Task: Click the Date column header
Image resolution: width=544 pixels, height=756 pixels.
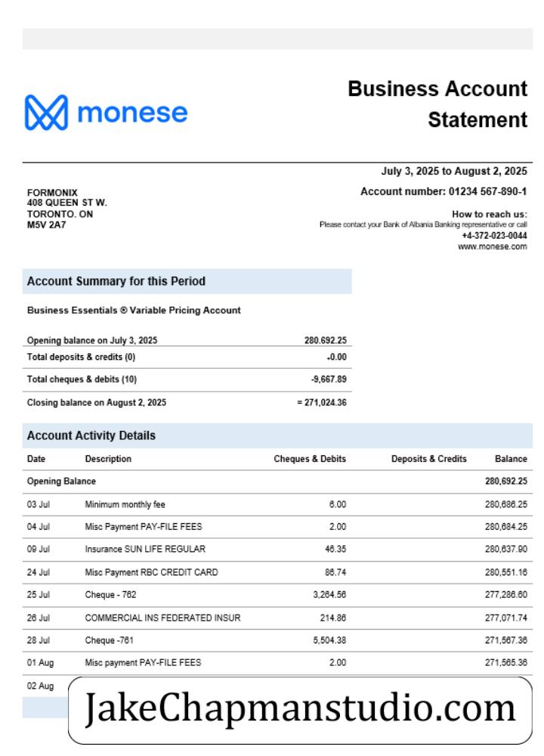Action: click(x=36, y=459)
